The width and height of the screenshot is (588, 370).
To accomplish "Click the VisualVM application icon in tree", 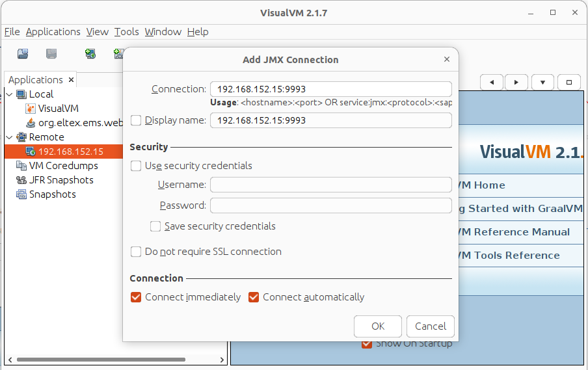I will click(31, 109).
